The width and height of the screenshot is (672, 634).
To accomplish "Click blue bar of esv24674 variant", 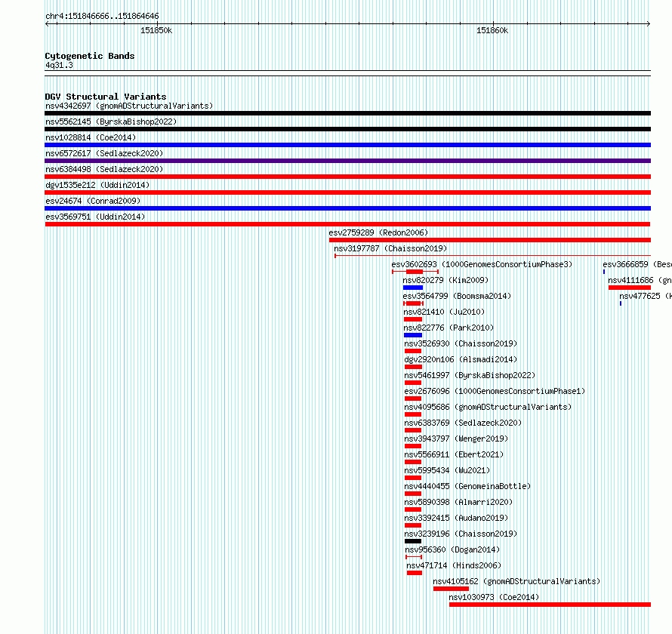I will 347,208.
